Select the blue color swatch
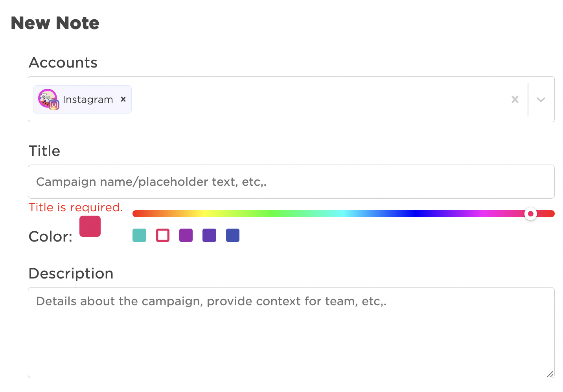This screenshot has height=392, width=563. click(233, 235)
